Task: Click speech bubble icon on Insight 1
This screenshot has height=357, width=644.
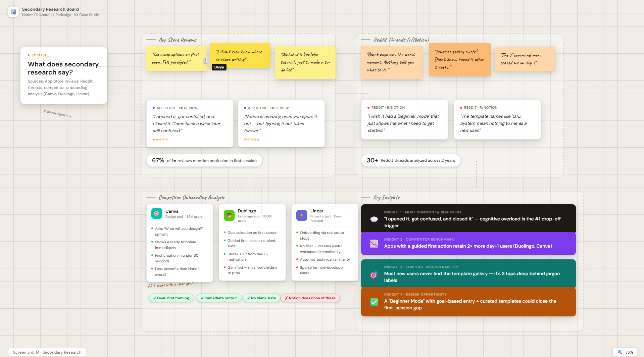Action: tap(374, 219)
